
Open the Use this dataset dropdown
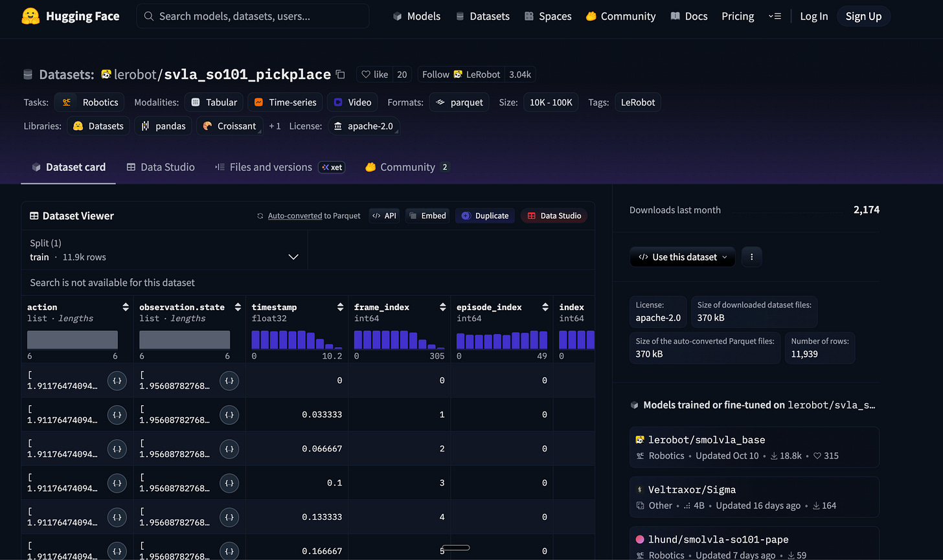tap(683, 257)
